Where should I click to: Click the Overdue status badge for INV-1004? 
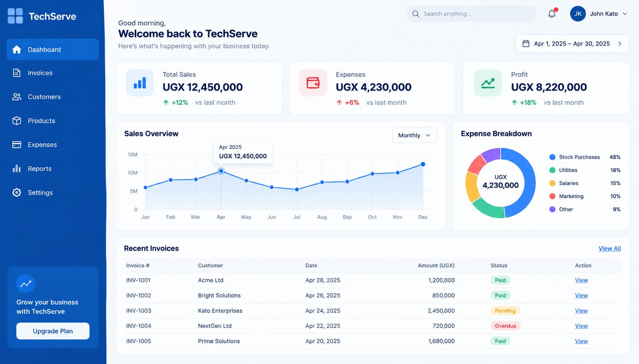(506, 326)
